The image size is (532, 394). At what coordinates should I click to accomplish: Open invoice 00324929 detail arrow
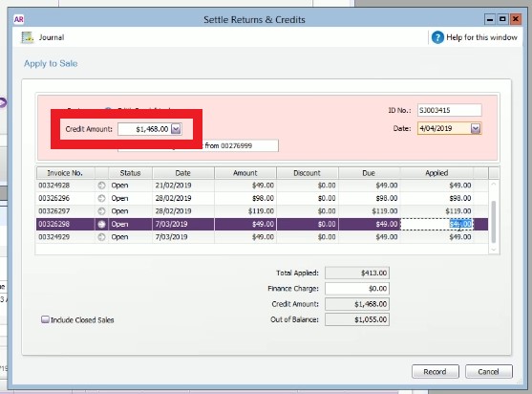(101, 237)
